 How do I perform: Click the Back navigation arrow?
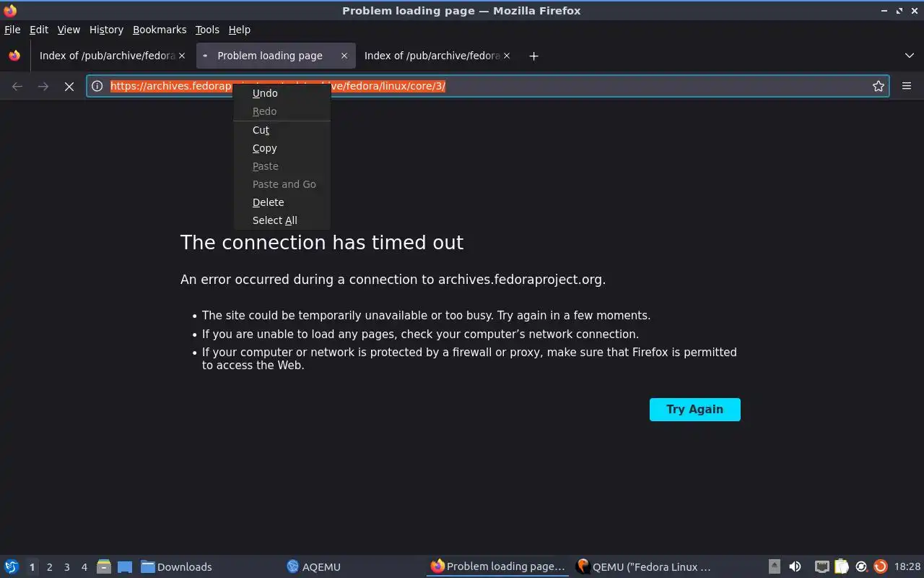click(17, 86)
